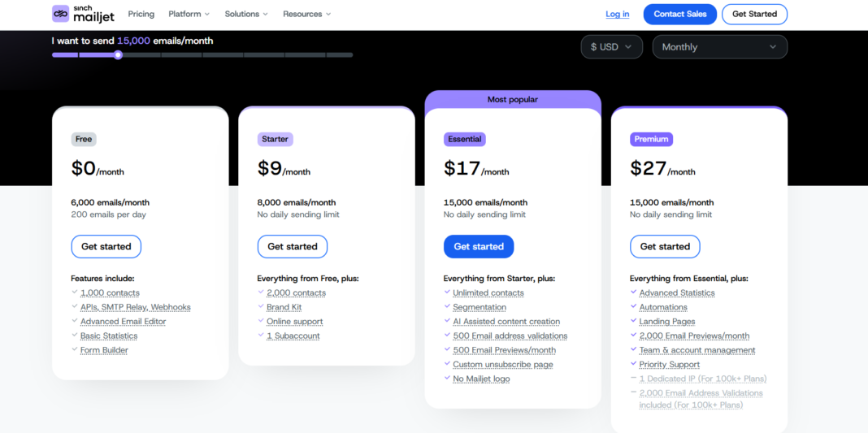Click APIs, SMTP Relay, Webhooks feature

click(x=136, y=307)
